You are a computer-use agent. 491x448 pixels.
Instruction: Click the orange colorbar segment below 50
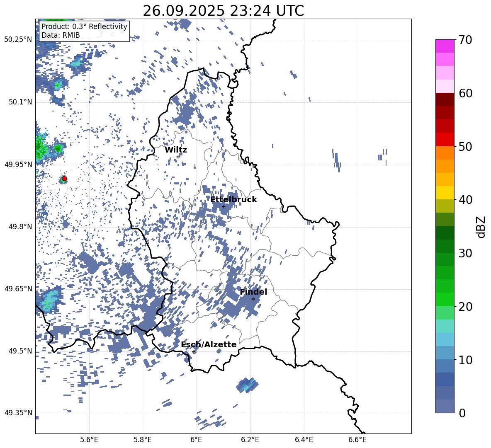point(445,153)
